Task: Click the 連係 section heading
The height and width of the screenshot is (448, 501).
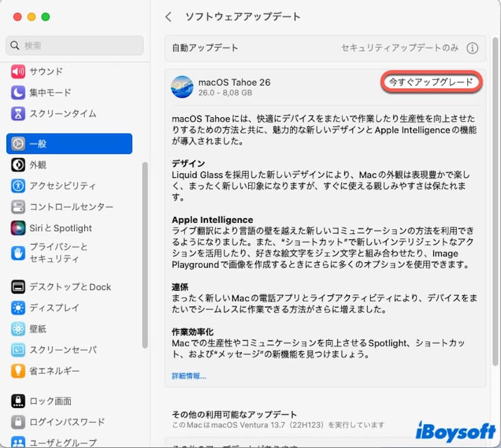Action: (x=180, y=287)
